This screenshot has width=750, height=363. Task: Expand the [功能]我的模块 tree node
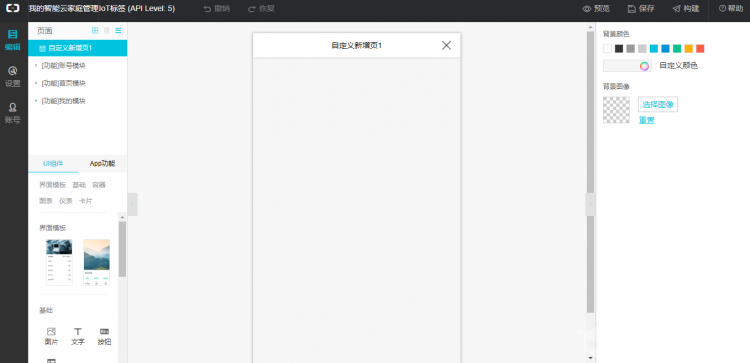(36, 101)
